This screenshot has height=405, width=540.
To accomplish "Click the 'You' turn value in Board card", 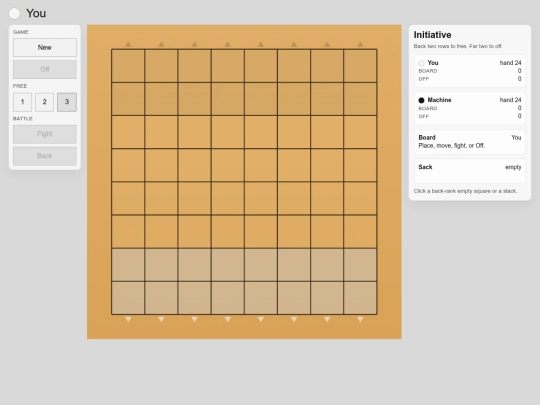I will (x=516, y=137).
